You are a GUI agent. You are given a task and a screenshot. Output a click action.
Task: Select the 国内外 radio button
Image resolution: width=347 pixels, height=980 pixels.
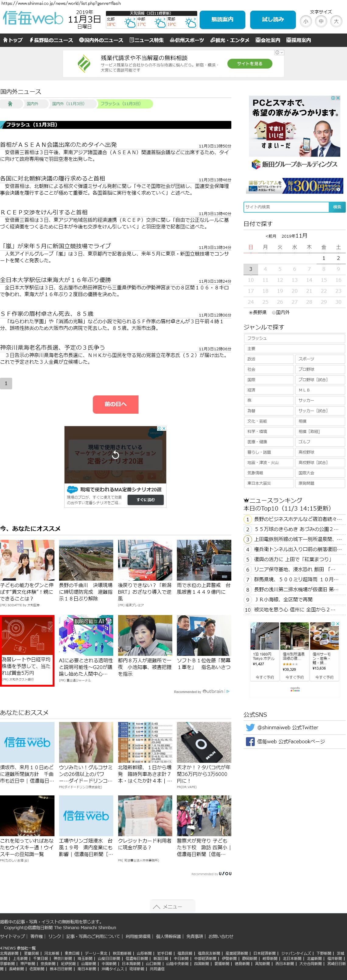[x=274, y=312]
